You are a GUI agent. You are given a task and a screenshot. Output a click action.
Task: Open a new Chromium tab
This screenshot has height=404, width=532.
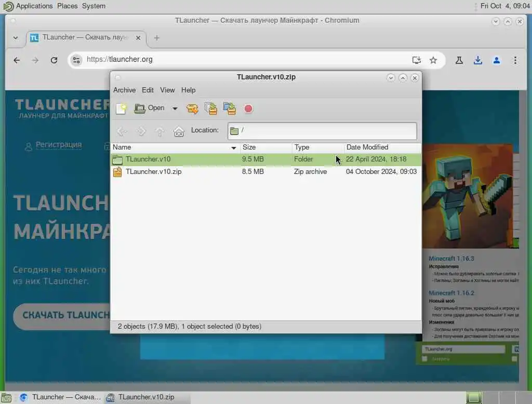coord(156,38)
